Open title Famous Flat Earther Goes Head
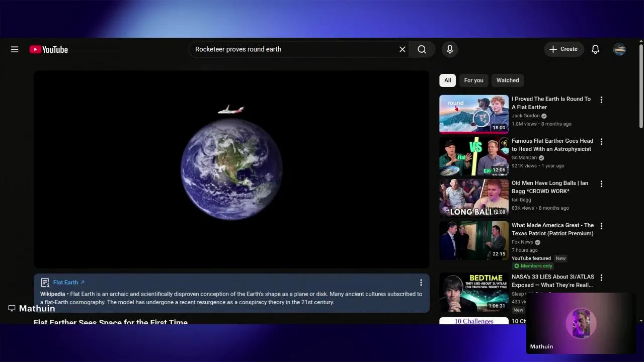The image size is (644, 362). (552, 145)
